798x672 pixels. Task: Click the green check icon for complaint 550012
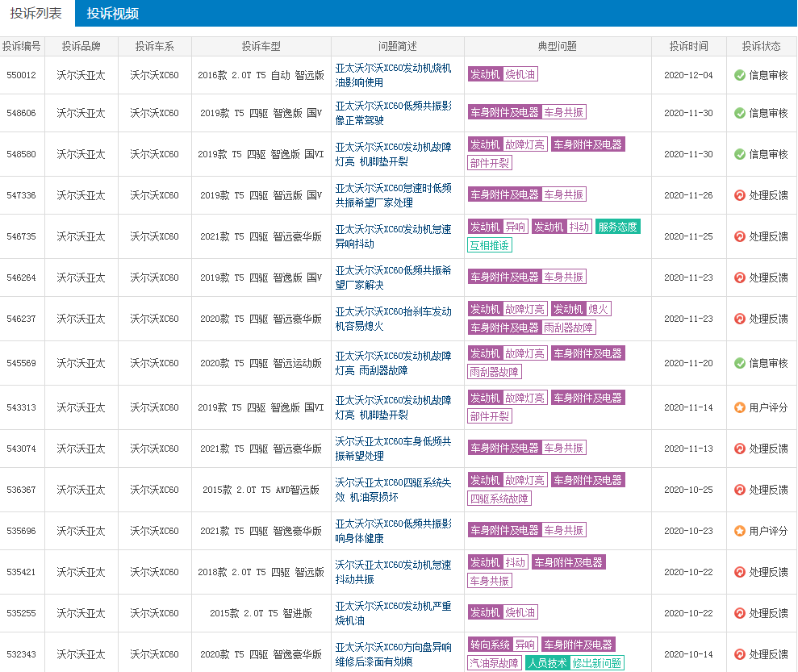740,75
